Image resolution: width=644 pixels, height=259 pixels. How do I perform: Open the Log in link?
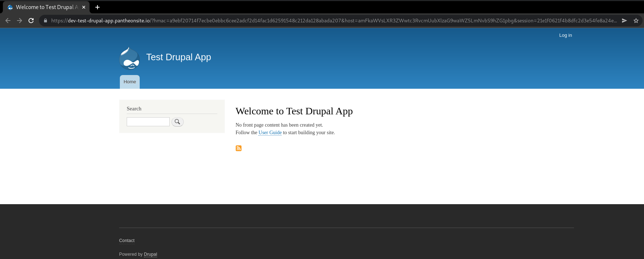point(565,35)
